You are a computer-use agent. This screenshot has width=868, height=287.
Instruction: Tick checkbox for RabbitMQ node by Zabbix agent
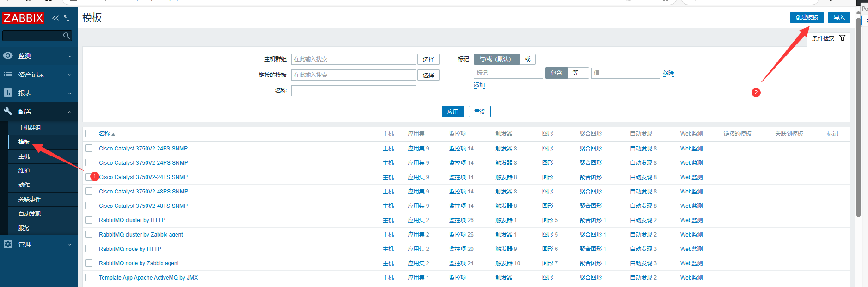89,263
